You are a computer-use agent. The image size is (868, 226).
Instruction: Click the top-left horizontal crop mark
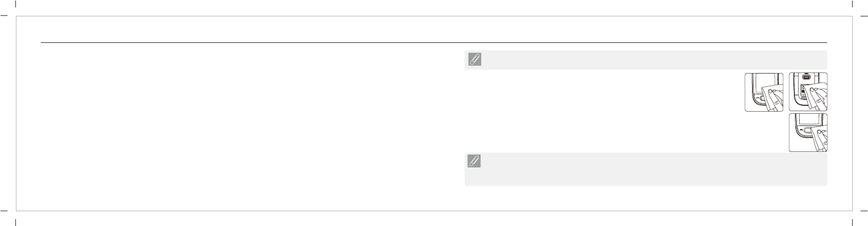[4, 16]
